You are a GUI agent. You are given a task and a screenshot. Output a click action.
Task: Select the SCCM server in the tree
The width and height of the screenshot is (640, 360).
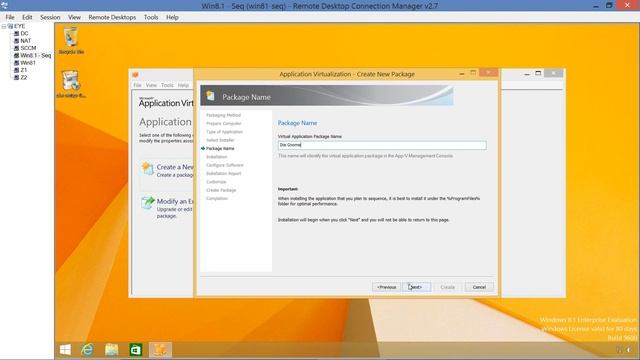pyautogui.click(x=28, y=48)
